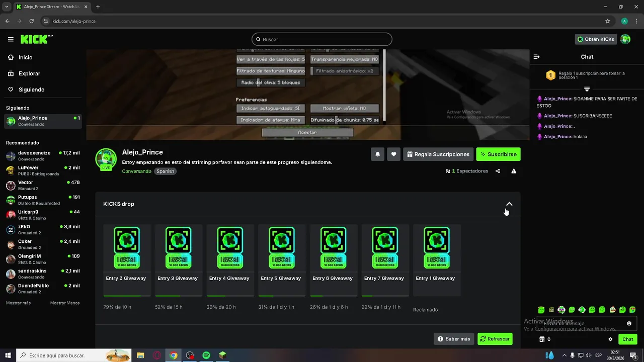Select the Entry 2 Giveaway drop card
644x362 pixels.
point(127,260)
